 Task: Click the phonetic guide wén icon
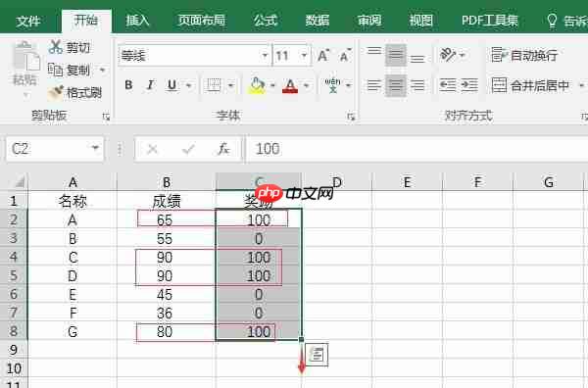[x=332, y=85]
